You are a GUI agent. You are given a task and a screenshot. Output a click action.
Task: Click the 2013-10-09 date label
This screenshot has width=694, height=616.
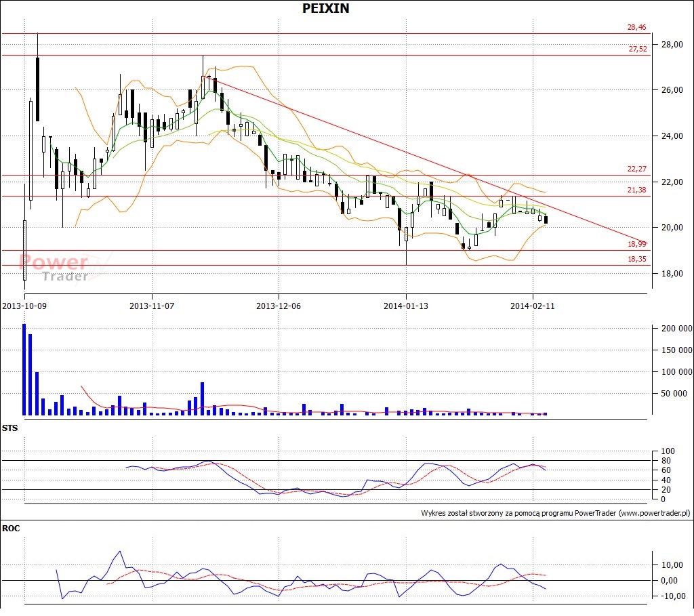[x=24, y=306]
